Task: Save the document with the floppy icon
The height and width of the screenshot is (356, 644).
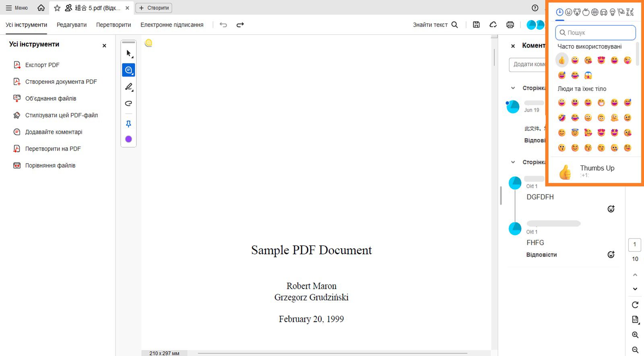Action: tap(476, 25)
